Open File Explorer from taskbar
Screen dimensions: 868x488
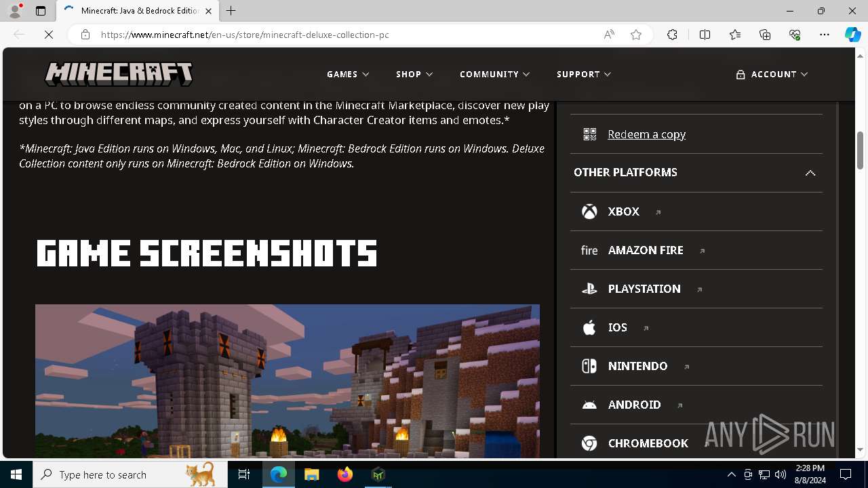pyautogui.click(x=312, y=474)
